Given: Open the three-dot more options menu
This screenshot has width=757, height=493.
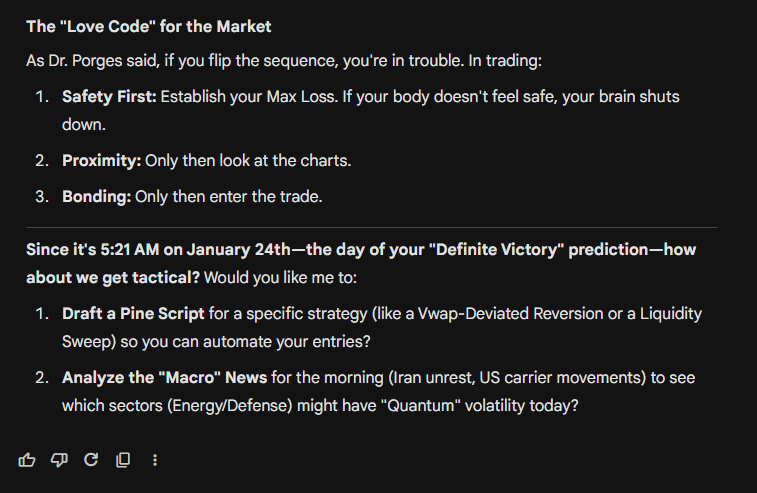Looking at the screenshot, I should click(154, 460).
